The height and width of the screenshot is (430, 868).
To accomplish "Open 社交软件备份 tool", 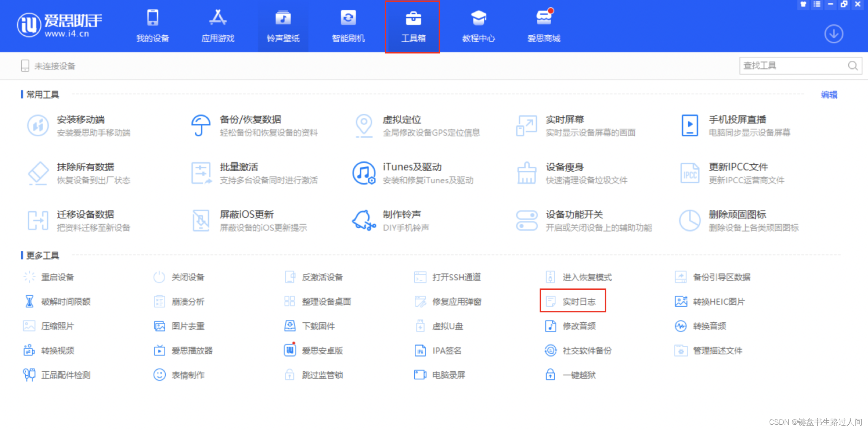I will tap(578, 350).
